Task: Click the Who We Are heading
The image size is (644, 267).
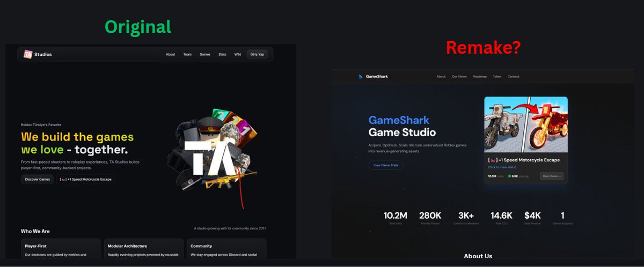Action: point(35,231)
